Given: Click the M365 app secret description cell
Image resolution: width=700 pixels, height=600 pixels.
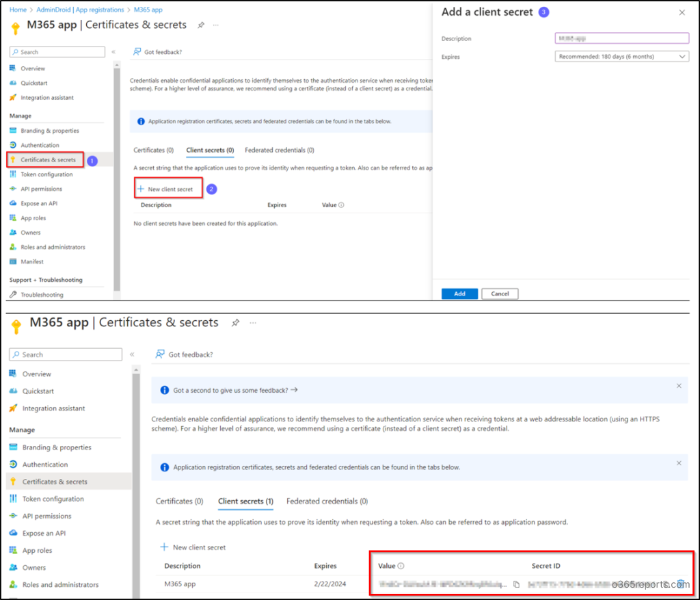Looking at the screenshot, I should 180,584.
